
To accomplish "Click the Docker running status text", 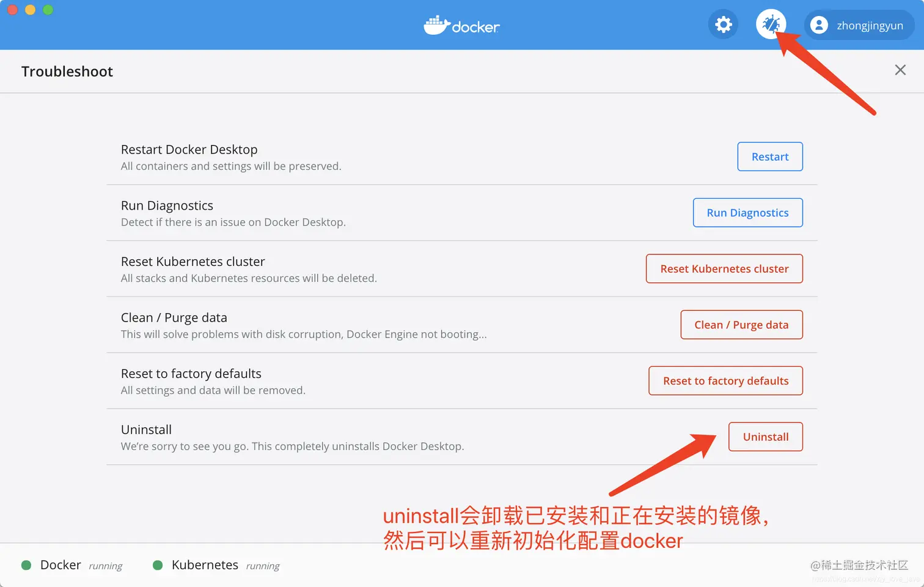I will [x=105, y=566].
